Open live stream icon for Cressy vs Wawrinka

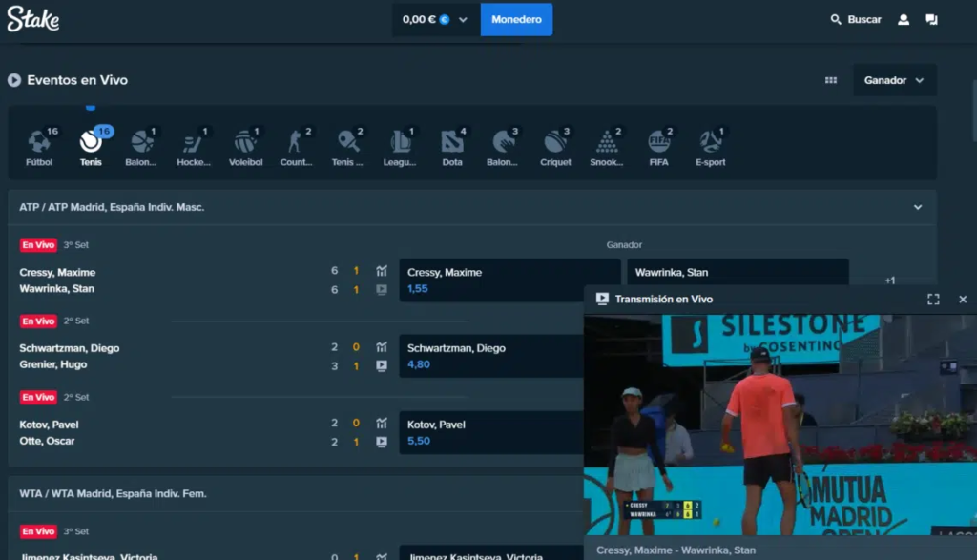(x=382, y=290)
